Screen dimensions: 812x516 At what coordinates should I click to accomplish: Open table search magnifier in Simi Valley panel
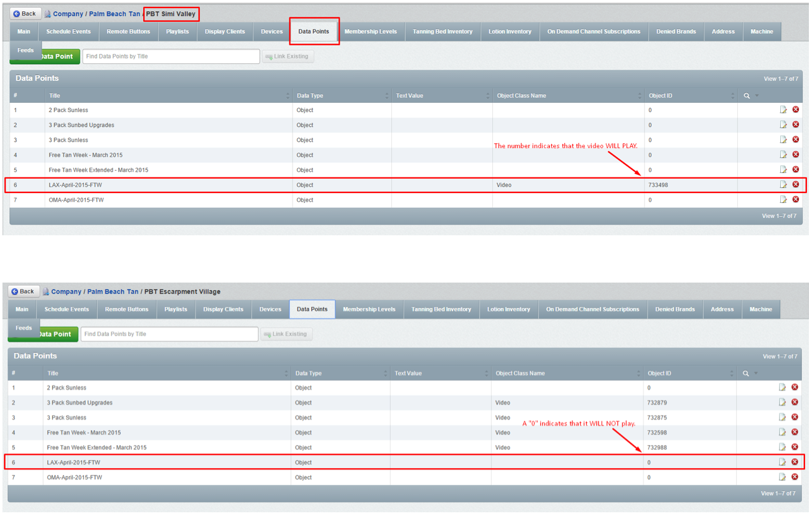coord(747,96)
